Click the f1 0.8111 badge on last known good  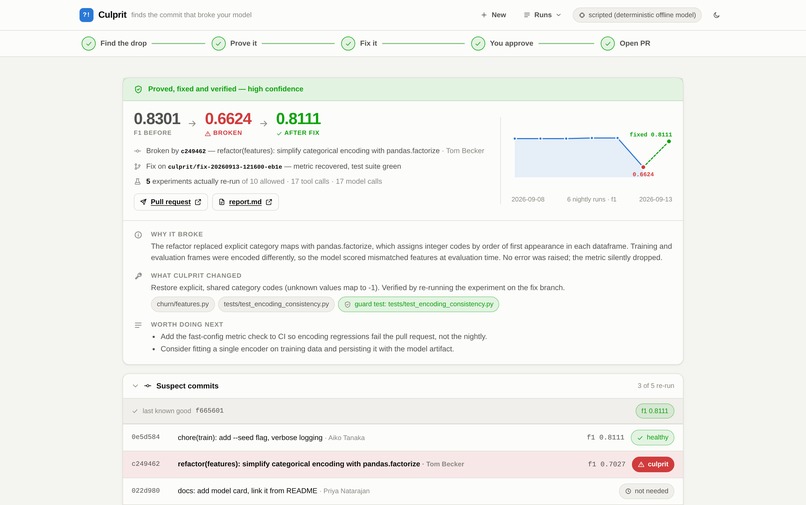click(655, 411)
